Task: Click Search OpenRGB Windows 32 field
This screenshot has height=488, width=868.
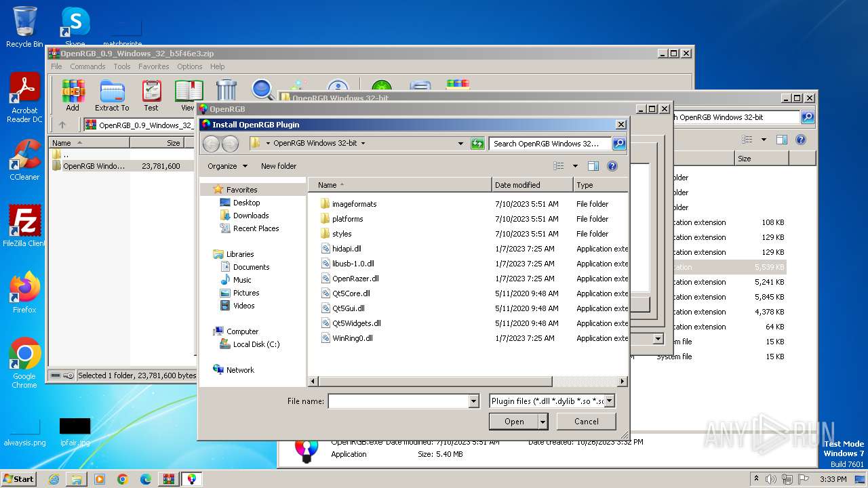Action: [x=550, y=144]
